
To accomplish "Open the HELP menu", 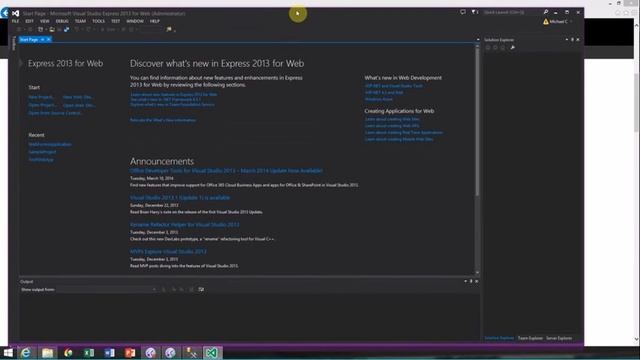I will point(155,21).
